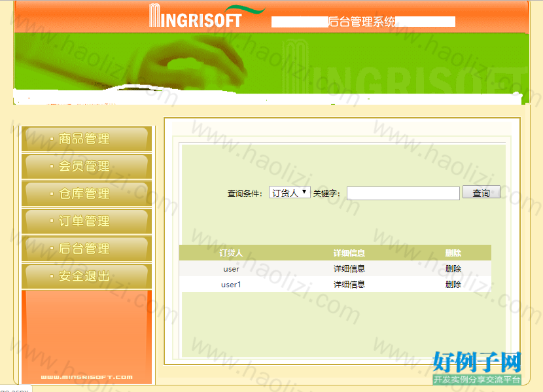
Task: Click the 关键字 label
Action: click(326, 194)
